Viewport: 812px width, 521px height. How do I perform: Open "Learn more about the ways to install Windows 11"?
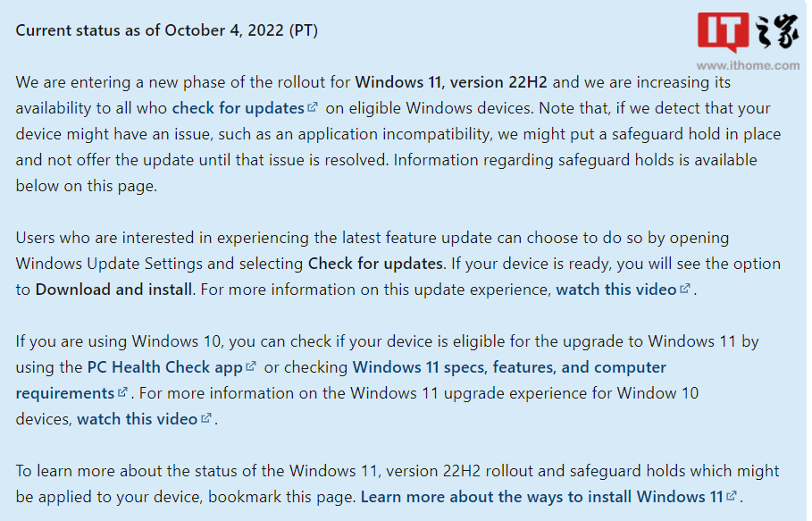point(542,497)
